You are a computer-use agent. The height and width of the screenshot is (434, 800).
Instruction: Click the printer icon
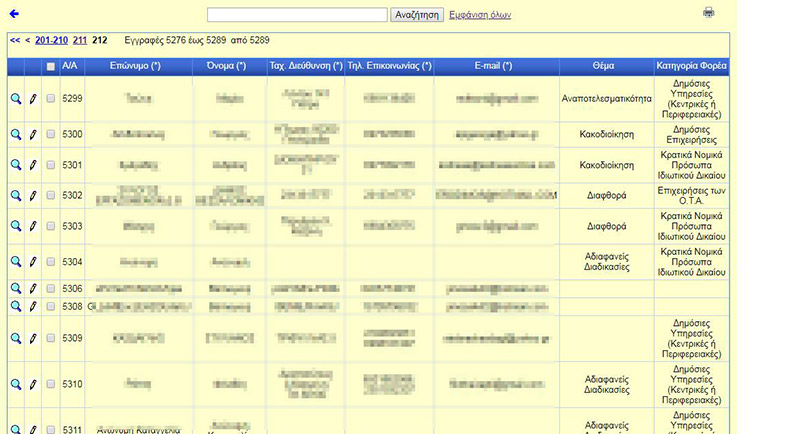[x=709, y=13]
